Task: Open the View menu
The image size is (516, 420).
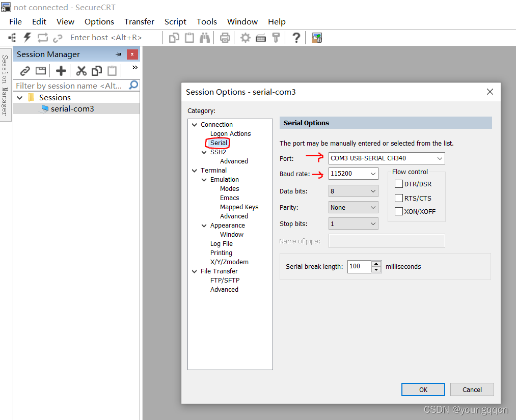Action: click(x=65, y=22)
